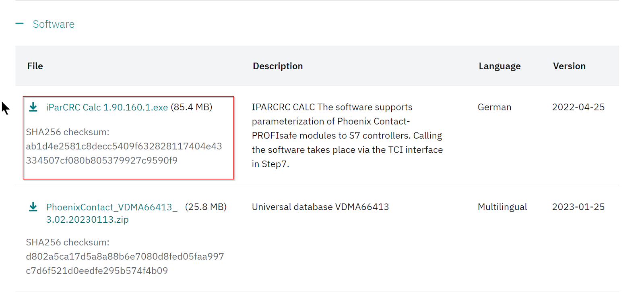This screenshot has width=644, height=296.
Task: Click the Software section heading
Action: 54,24
